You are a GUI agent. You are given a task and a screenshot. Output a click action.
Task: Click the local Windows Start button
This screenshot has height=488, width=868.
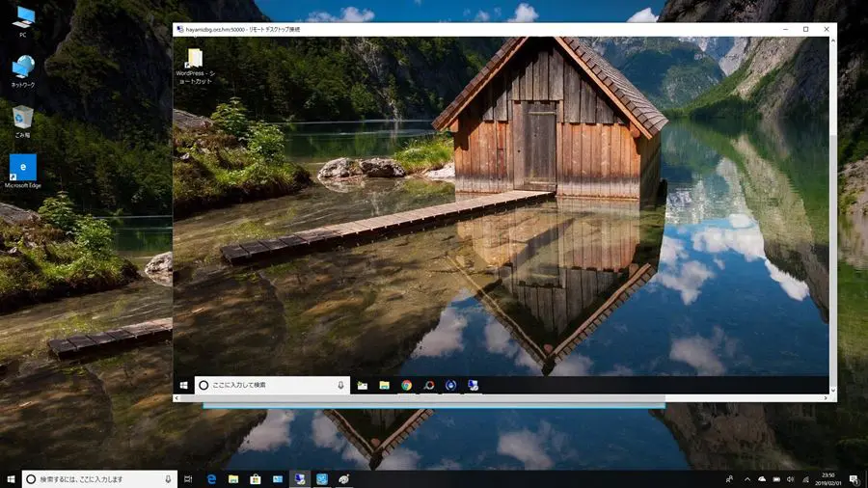[11, 478]
